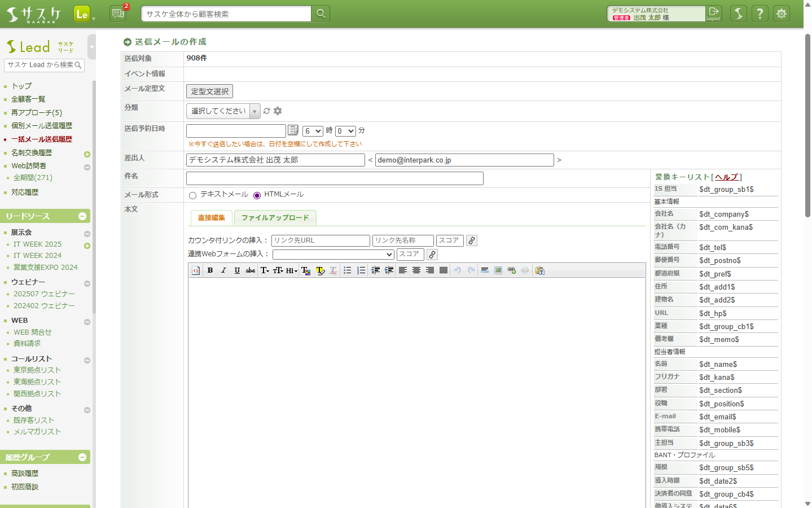Toggle bold formatting in editor toolbar
This screenshot has width=812, height=508.
210,270
